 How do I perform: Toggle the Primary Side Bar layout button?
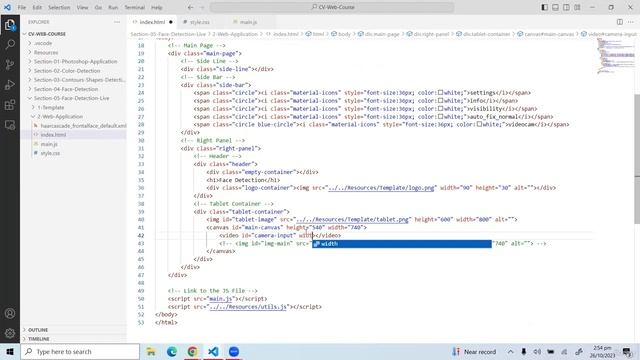pyautogui.click(x=544, y=7)
